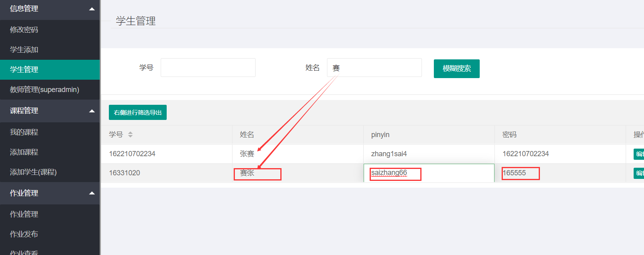
Task: Click the 右侧进行筛选导出 button
Action: 138,112
